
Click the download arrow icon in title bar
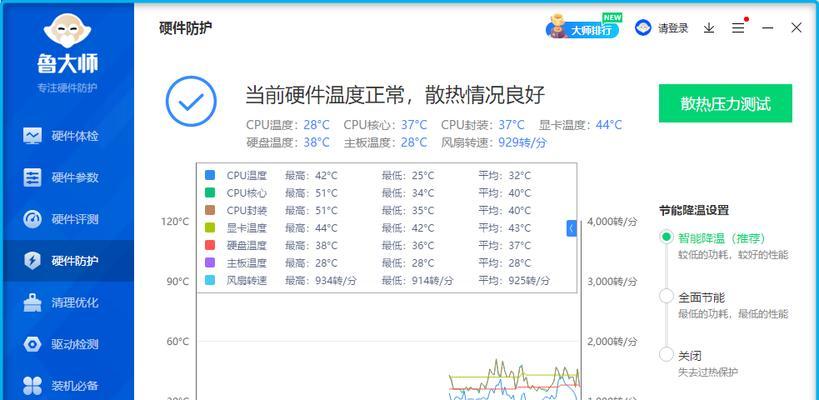coord(709,28)
